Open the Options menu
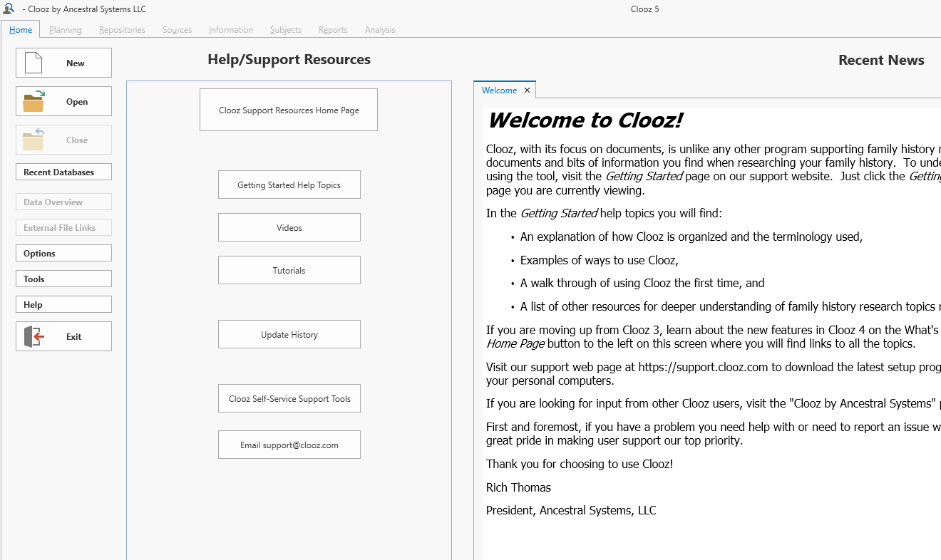This screenshot has width=941, height=560. (63, 254)
